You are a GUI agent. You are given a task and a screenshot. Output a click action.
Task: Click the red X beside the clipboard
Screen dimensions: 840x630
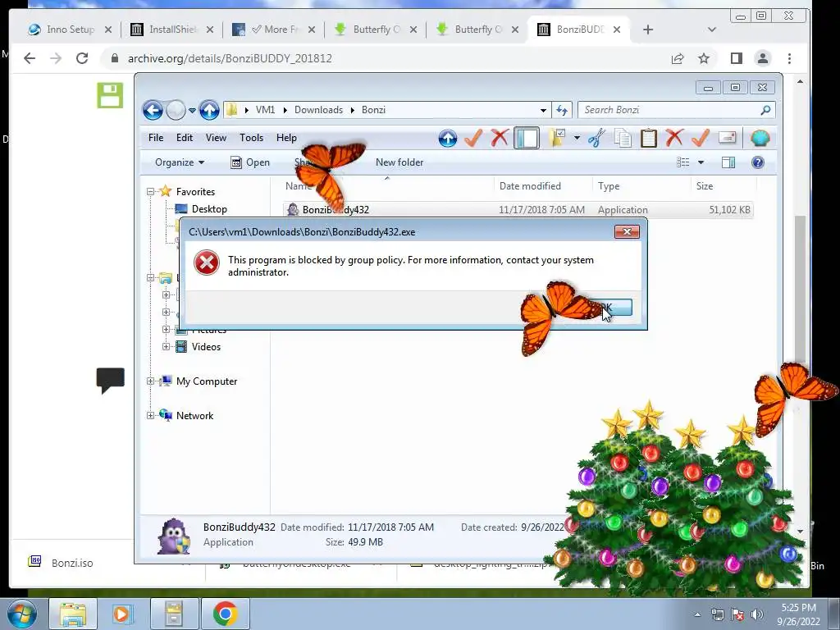[674, 138]
